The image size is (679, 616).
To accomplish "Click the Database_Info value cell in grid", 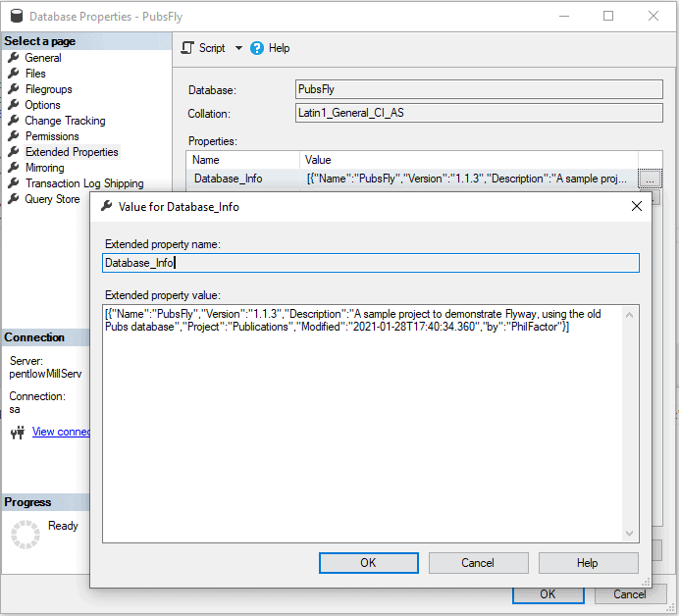I will pos(469,179).
